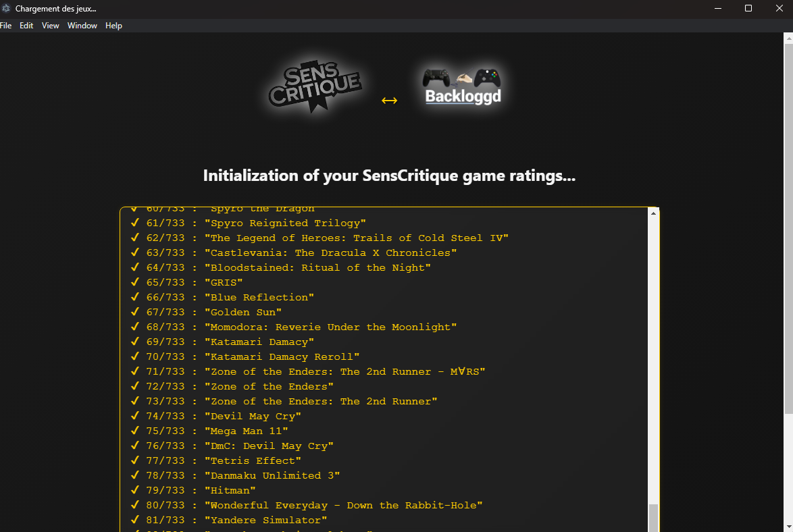Select the "Katamari Damacy Reroll" entry
The width and height of the screenshot is (793, 532).
tap(245, 356)
